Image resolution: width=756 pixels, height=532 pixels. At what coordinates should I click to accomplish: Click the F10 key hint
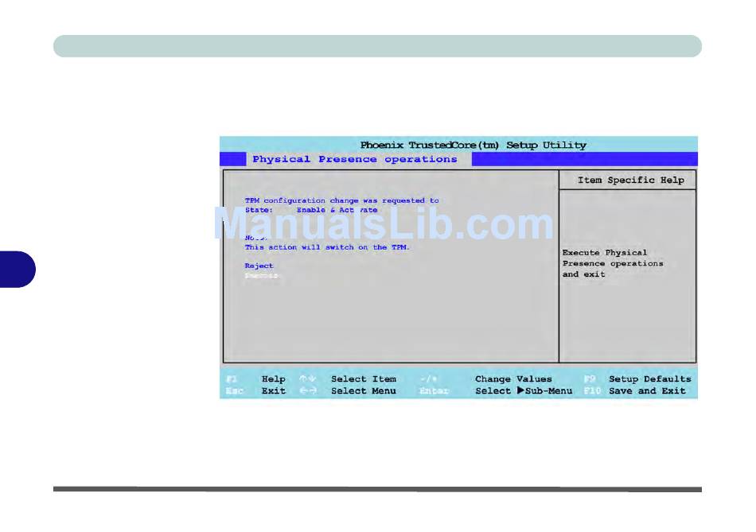coord(592,390)
